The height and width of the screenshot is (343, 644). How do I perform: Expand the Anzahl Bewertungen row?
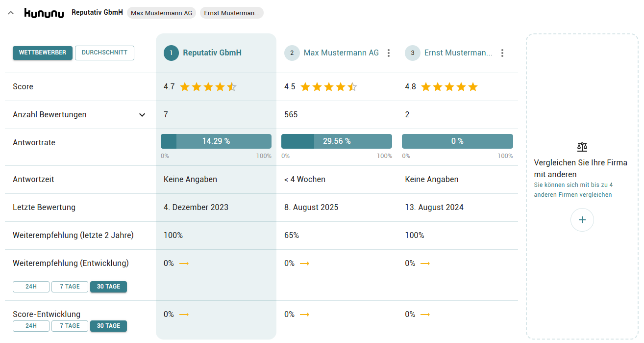[x=142, y=115]
